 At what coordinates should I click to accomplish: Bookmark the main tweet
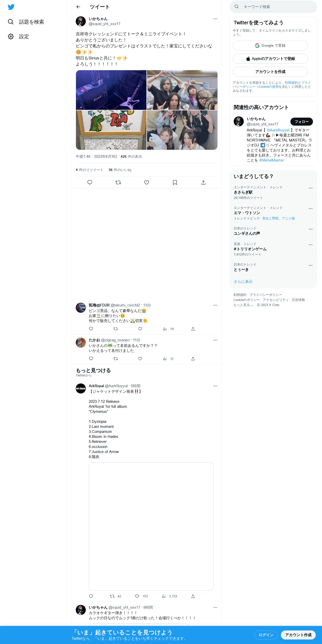175,182
